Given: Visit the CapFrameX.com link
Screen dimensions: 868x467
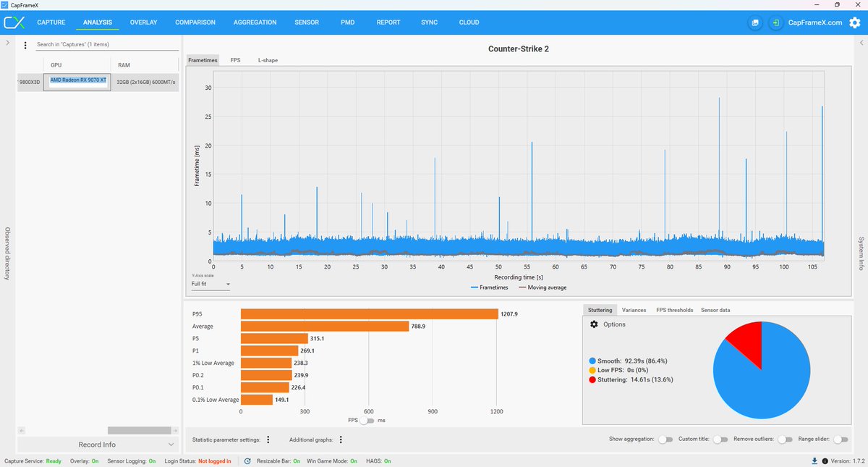Looking at the screenshot, I should point(816,22).
